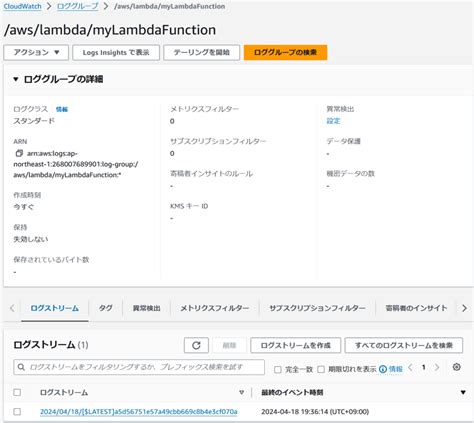The height and width of the screenshot is (423, 474).
Task: Open the 2024/04/18/[$LATEST] log stream
Action: [x=139, y=412]
